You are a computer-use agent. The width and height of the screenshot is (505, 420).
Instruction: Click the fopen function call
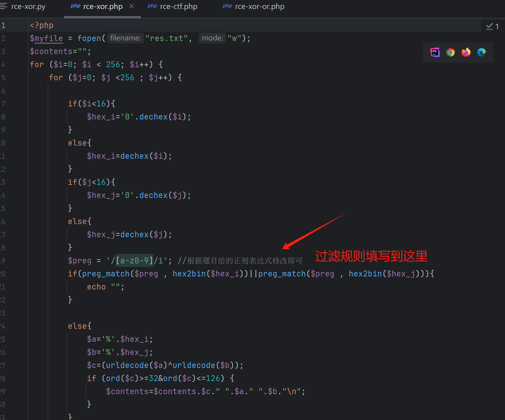point(89,38)
